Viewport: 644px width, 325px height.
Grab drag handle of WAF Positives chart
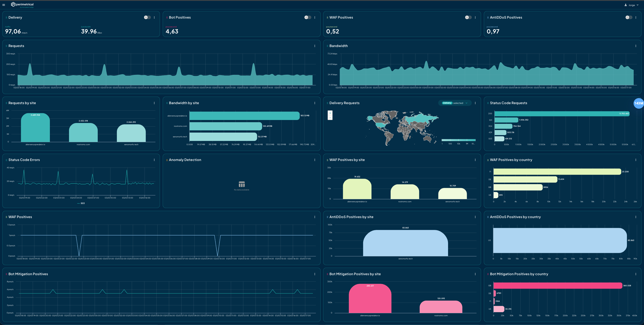(6, 217)
